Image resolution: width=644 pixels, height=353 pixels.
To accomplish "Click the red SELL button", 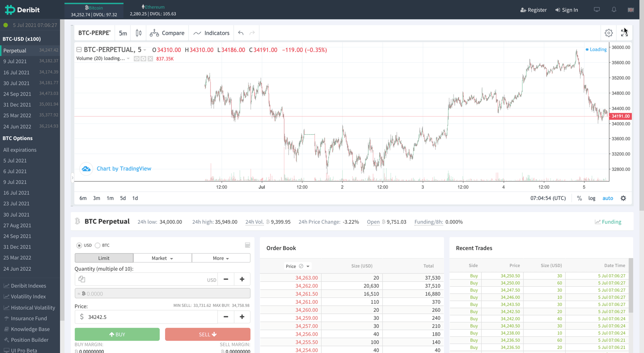I will click(208, 334).
